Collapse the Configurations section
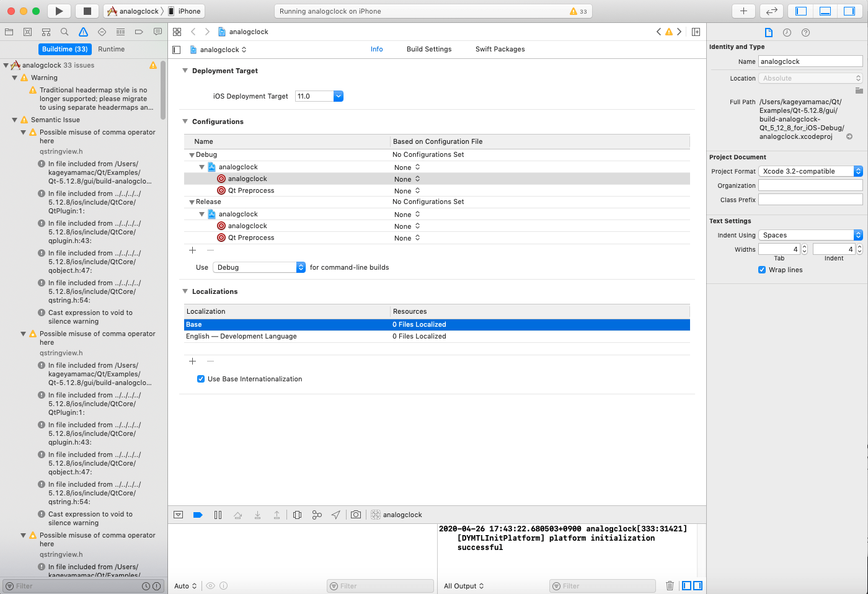Screen dimensions: 868x594 (185, 122)
